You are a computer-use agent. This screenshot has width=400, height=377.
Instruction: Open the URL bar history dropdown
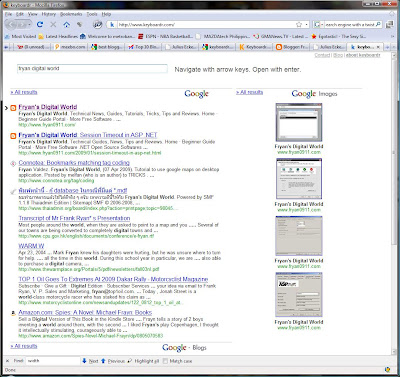click(x=306, y=24)
